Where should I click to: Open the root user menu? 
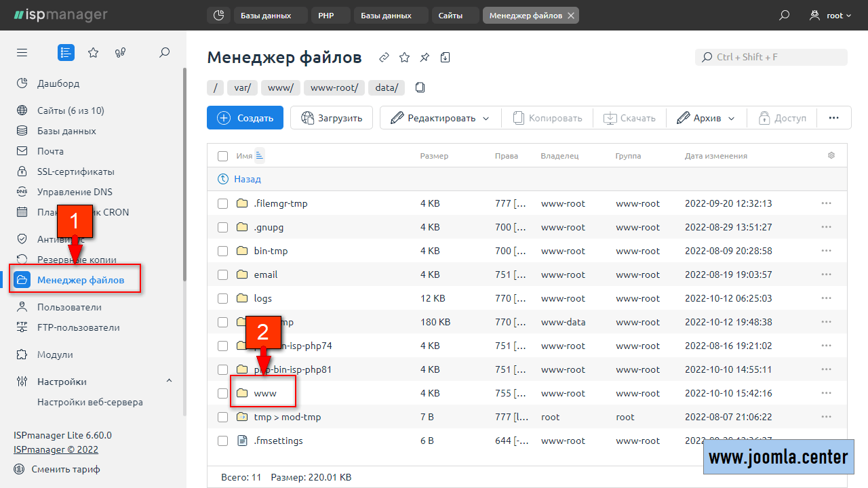coord(831,15)
